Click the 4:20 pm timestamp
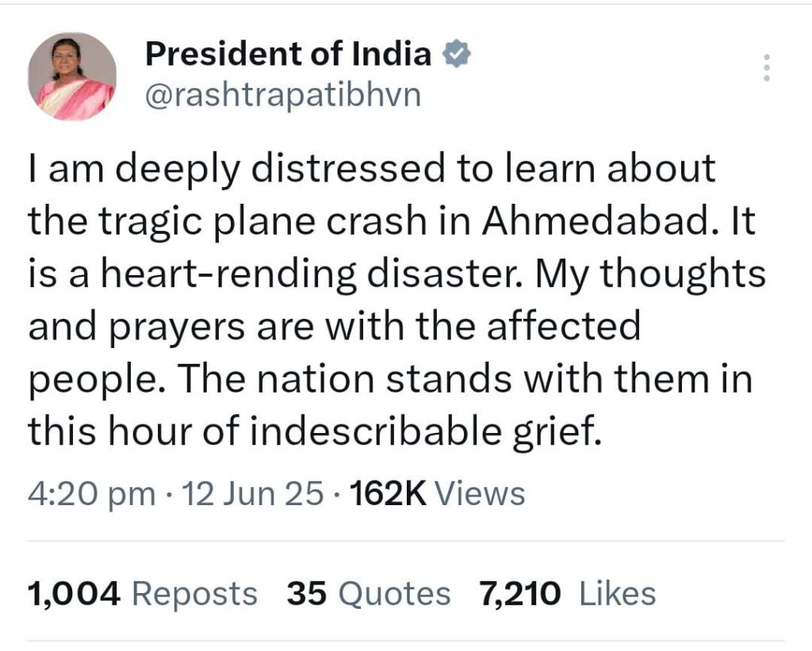This screenshot has width=812, height=651. click(x=92, y=493)
